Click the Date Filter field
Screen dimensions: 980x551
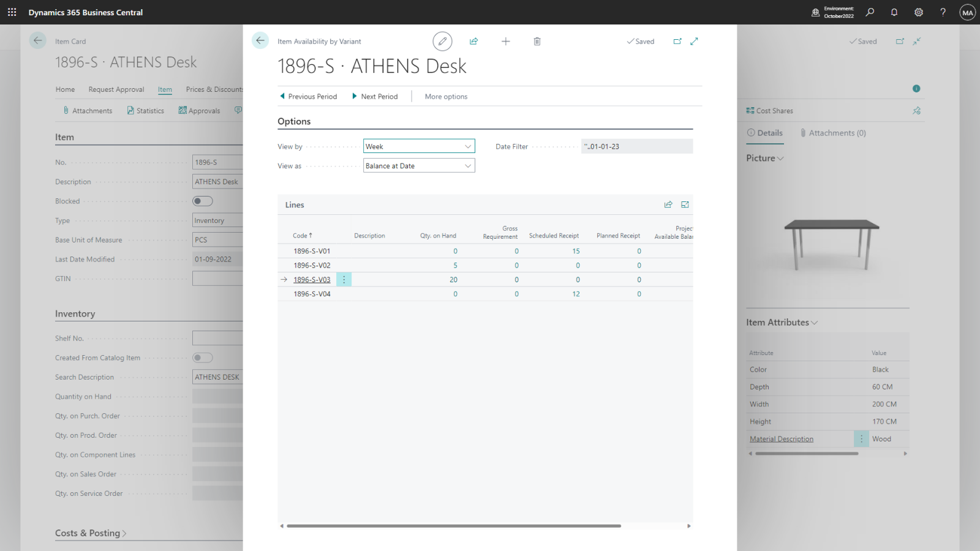[x=637, y=146]
